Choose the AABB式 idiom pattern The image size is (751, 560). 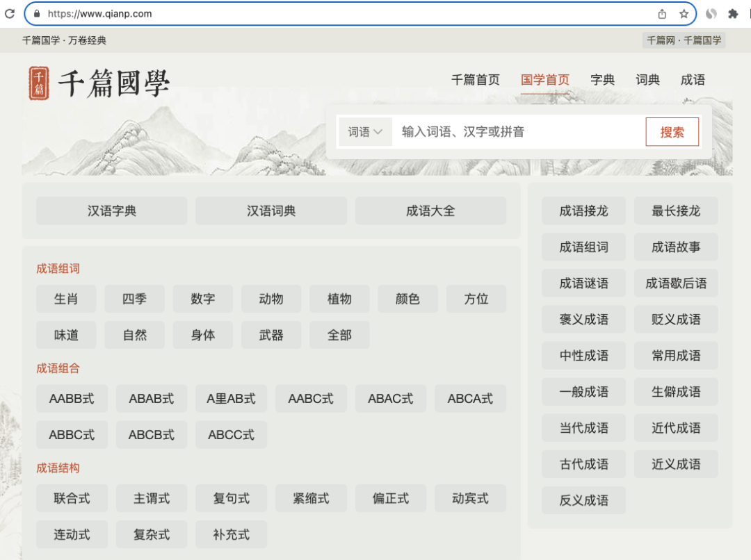tap(72, 399)
